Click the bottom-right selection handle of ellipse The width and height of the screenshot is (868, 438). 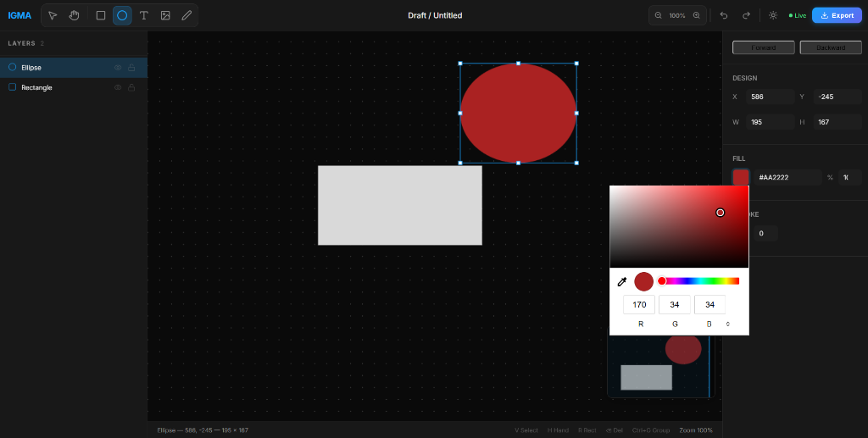(576, 163)
